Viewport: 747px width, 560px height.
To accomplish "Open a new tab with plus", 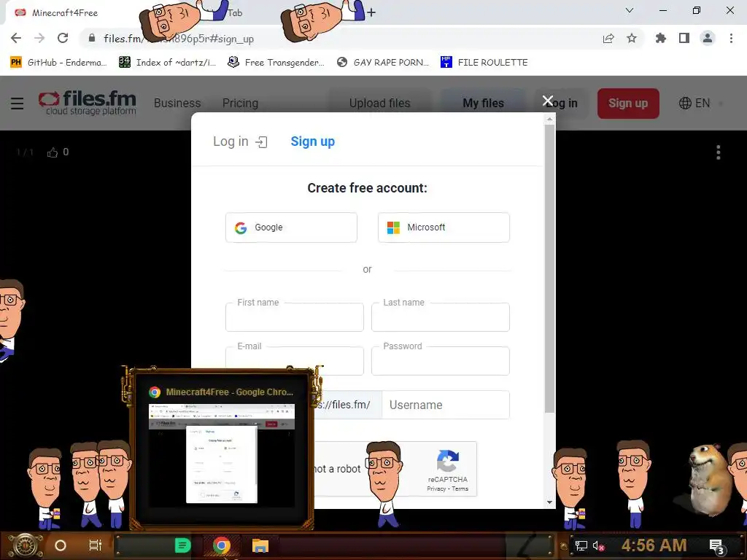I will point(371,13).
